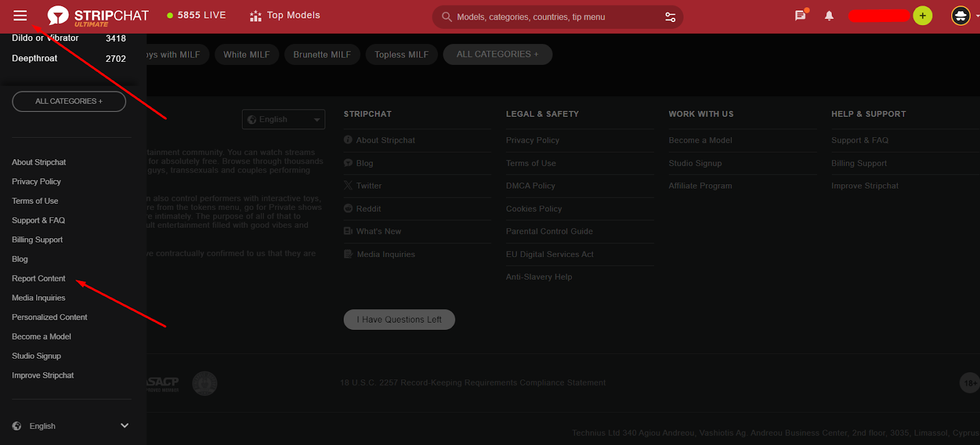Click the Blog speech icon
The image size is (980, 445).
[x=348, y=163]
